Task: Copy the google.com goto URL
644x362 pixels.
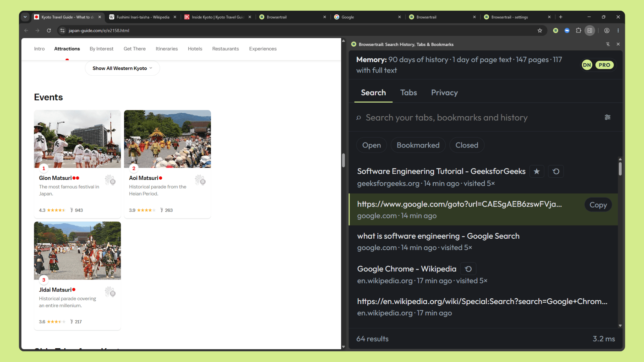Action: (x=598, y=205)
